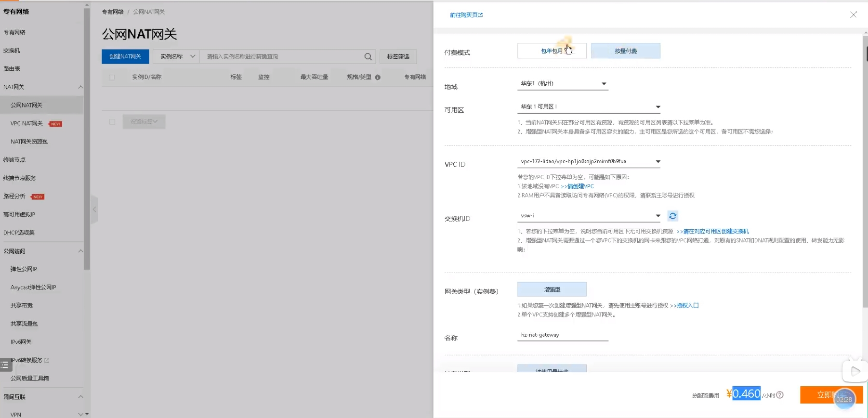
Task: Open the 前往购买页 link
Action: [x=466, y=15]
